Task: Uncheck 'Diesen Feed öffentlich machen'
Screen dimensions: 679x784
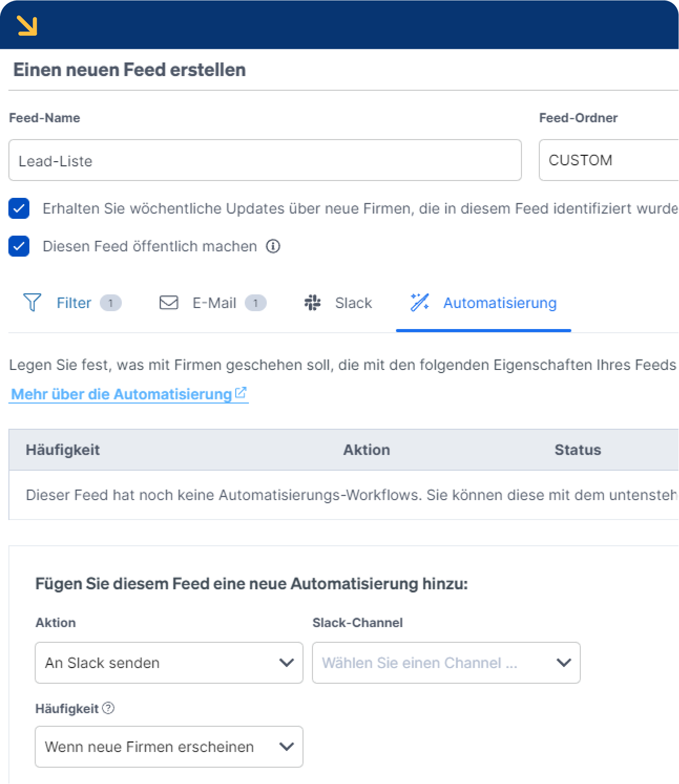Action: (x=19, y=246)
